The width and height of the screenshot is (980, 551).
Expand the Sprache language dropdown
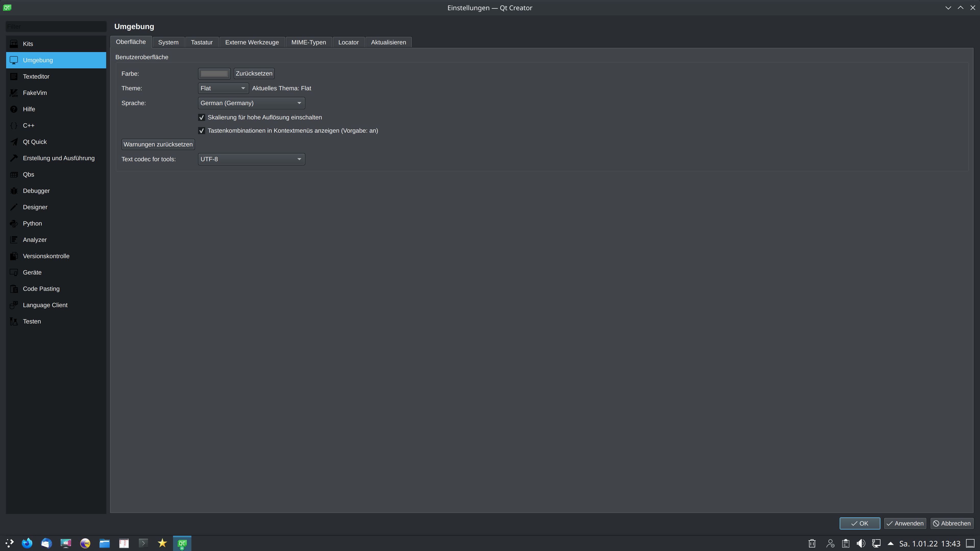(251, 103)
